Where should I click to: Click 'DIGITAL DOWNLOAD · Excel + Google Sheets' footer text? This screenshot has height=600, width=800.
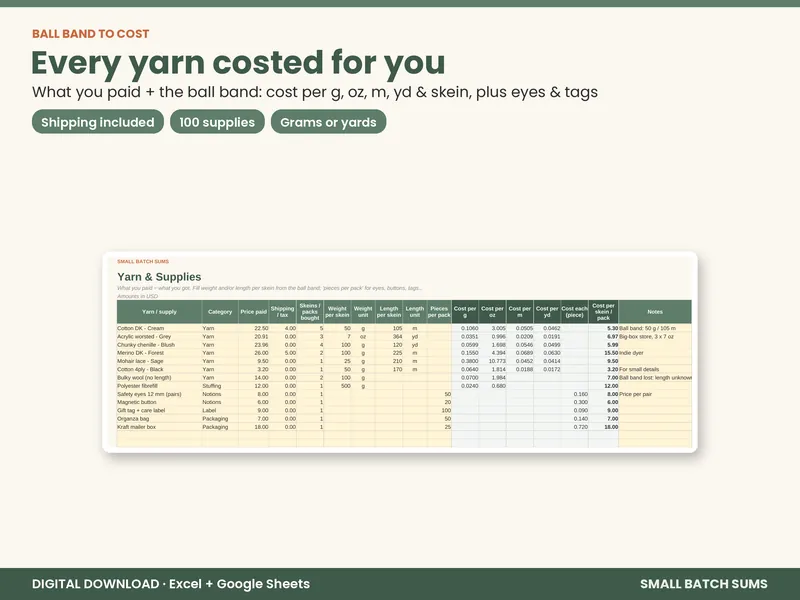(x=171, y=584)
